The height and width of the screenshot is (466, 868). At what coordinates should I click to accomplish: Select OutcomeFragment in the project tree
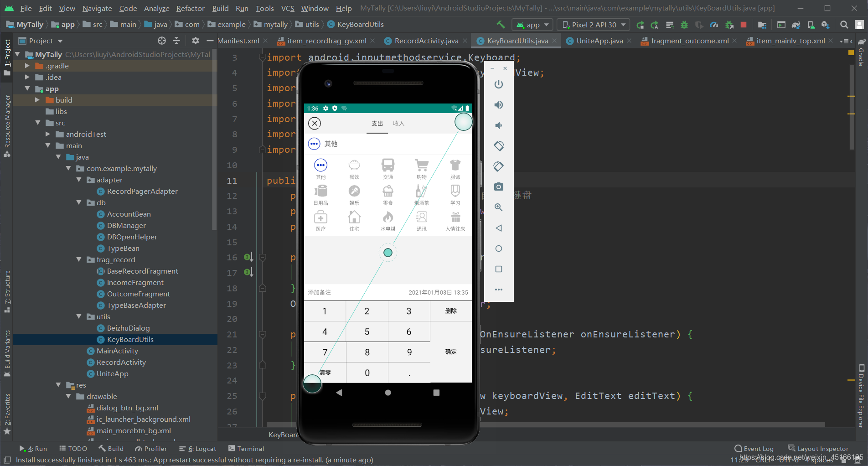[x=138, y=294]
